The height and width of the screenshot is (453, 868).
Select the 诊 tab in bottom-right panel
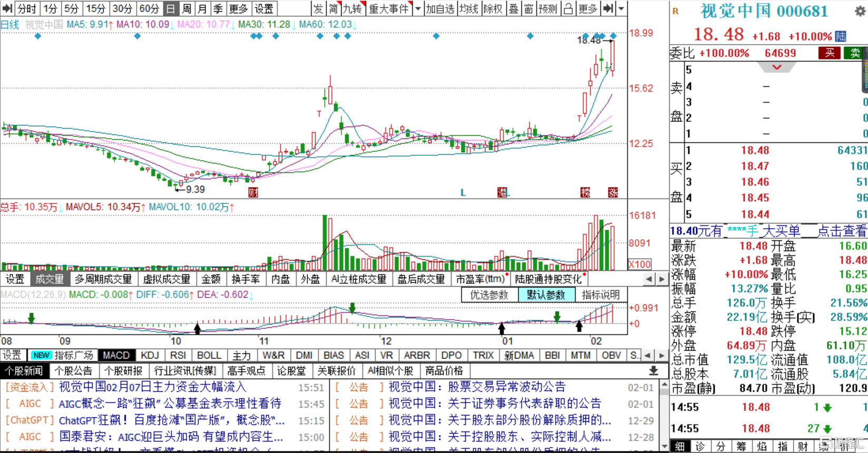[x=700, y=447]
